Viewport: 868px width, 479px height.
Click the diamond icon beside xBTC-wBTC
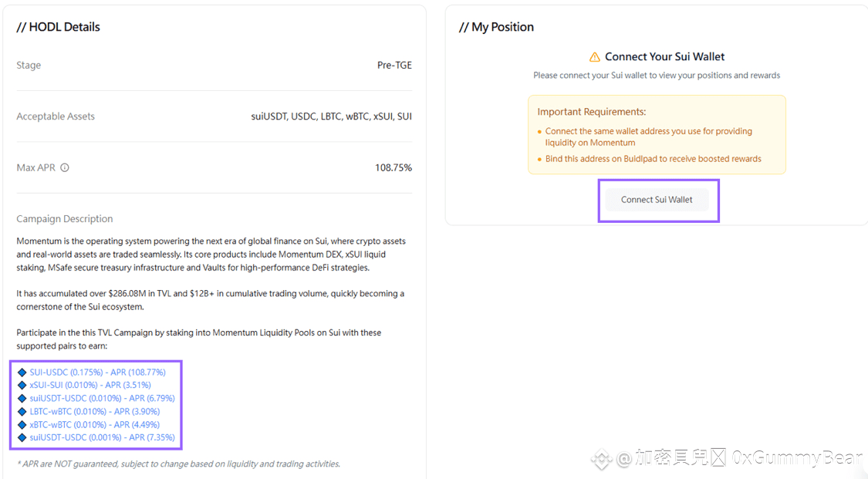22,424
